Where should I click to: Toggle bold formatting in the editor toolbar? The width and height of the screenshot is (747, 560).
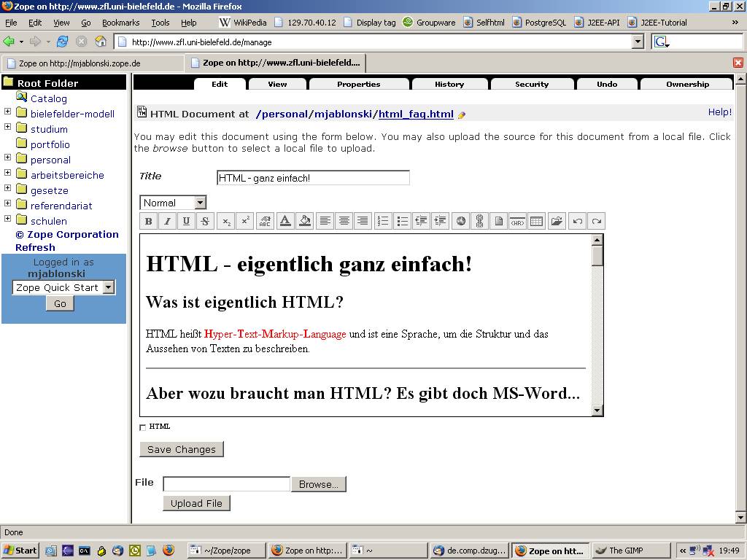tap(148, 222)
